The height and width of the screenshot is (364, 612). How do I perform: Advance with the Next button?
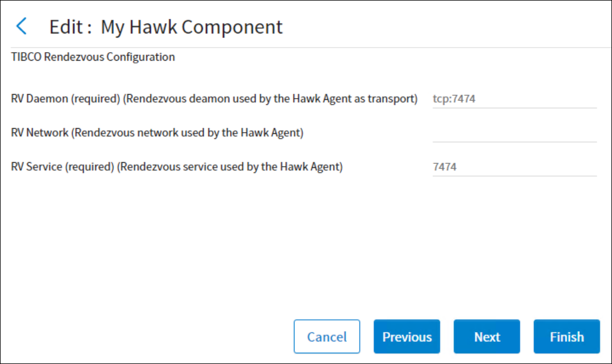click(487, 337)
